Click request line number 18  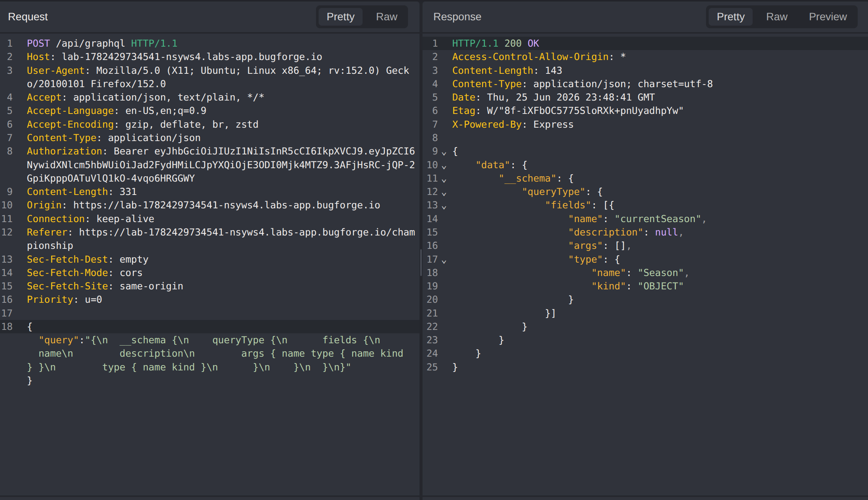(7, 327)
